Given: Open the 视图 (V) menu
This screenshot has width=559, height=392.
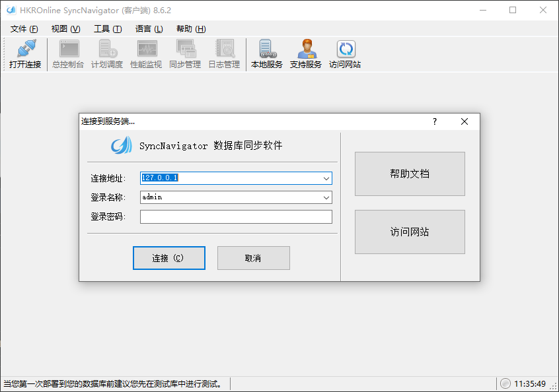Looking at the screenshot, I should pyautogui.click(x=66, y=29).
